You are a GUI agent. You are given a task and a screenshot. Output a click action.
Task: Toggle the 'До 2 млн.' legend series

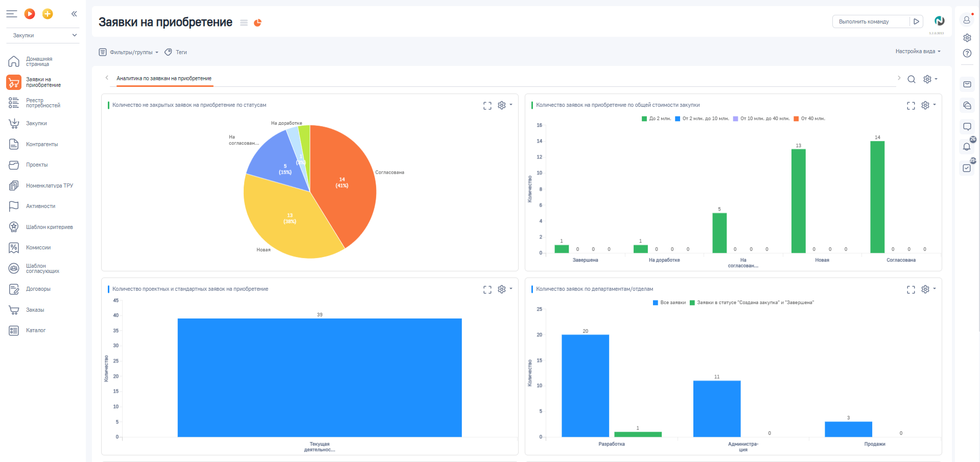coord(656,119)
